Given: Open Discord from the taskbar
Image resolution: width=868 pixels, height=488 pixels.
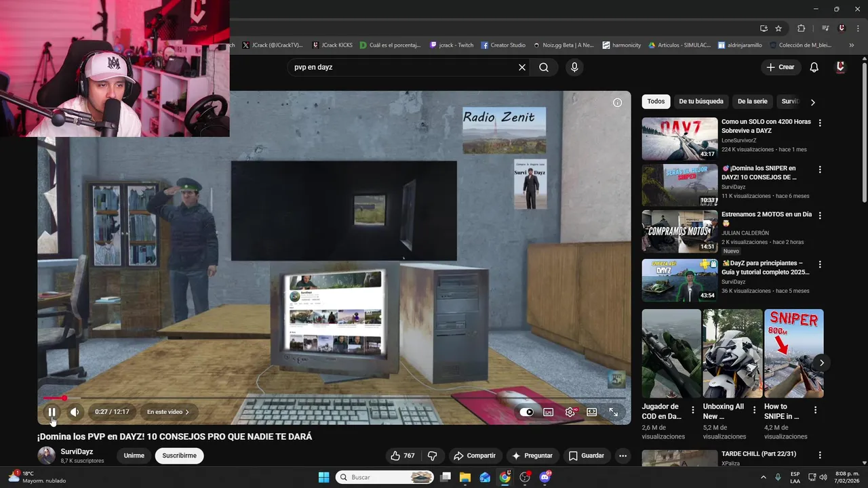Looking at the screenshot, I should click(x=545, y=477).
